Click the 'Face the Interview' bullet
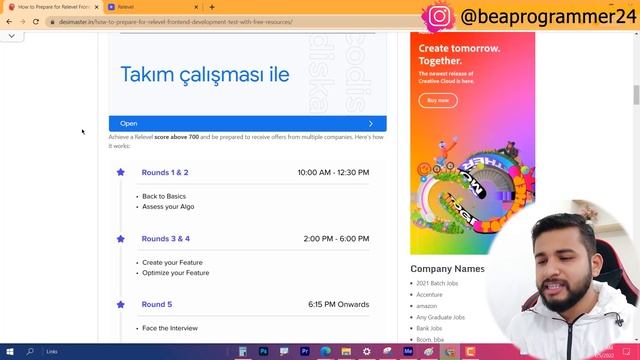Screen dimensions: 640x360 coord(170,328)
